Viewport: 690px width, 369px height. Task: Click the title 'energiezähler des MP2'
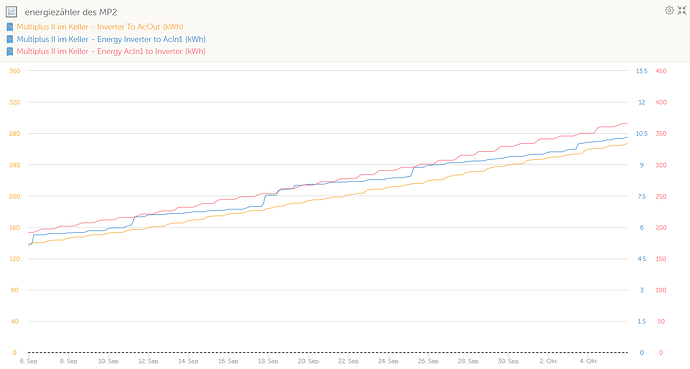(71, 12)
